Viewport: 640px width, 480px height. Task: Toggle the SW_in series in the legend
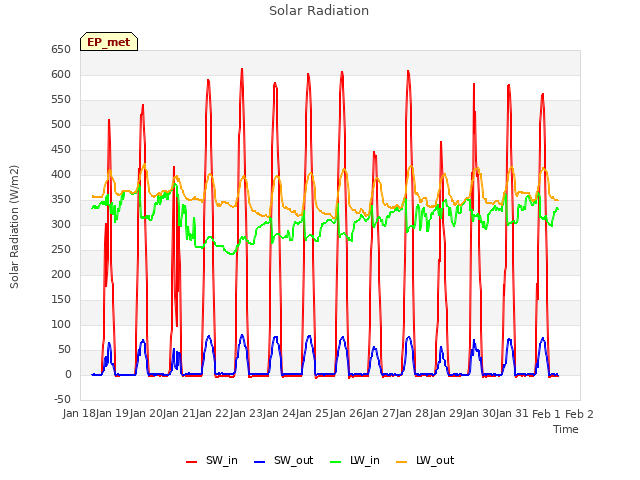[212, 460]
